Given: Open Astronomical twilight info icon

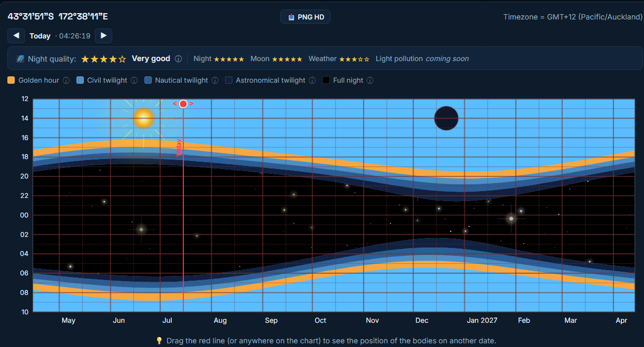Looking at the screenshot, I should (312, 81).
